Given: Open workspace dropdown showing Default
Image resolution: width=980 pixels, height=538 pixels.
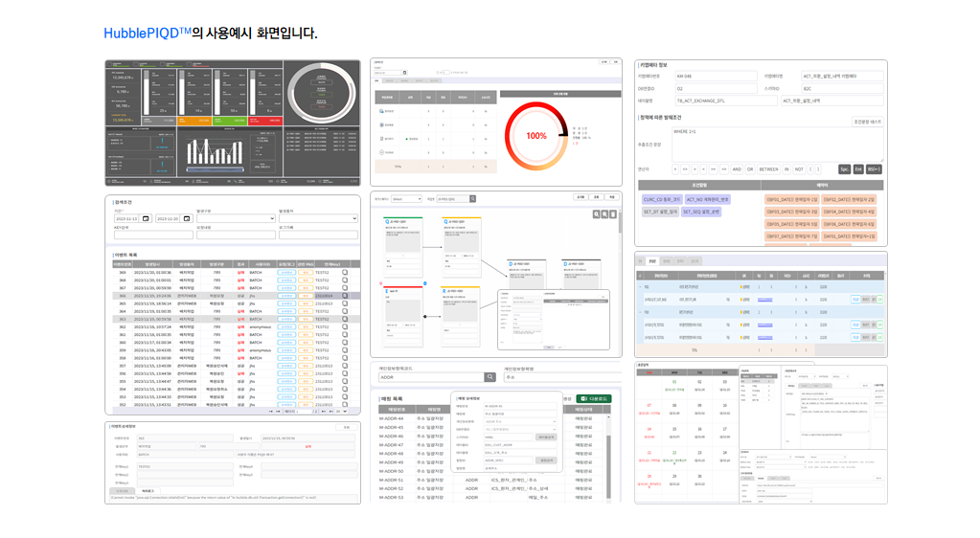Looking at the screenshot, I should pos(406,199).
